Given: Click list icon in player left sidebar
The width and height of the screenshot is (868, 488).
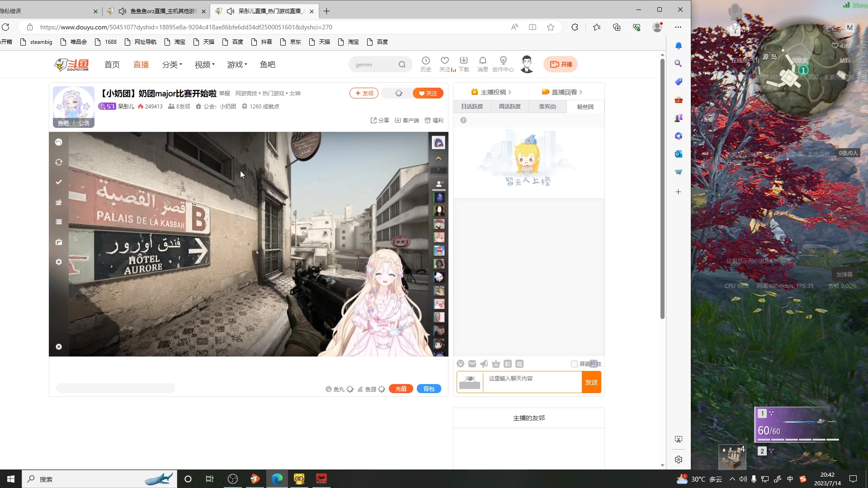Looking at the screenshot, I should [59, 222].
